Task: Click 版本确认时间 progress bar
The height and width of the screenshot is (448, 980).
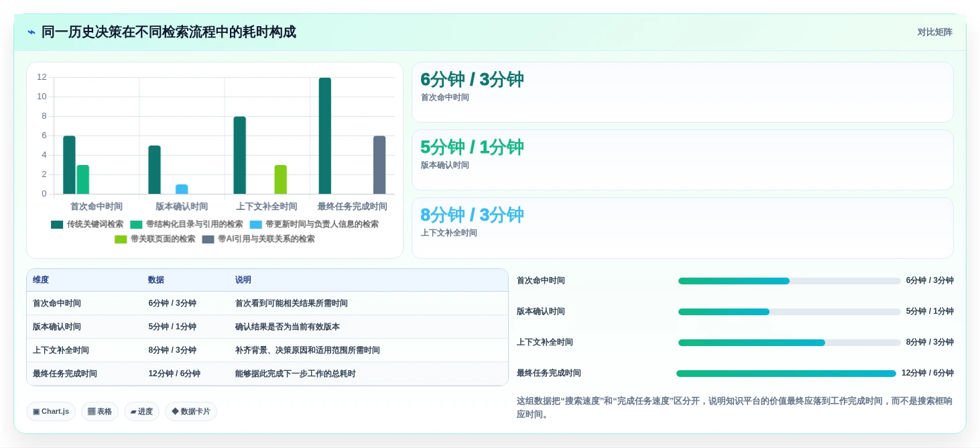Action: coord(790,312)
